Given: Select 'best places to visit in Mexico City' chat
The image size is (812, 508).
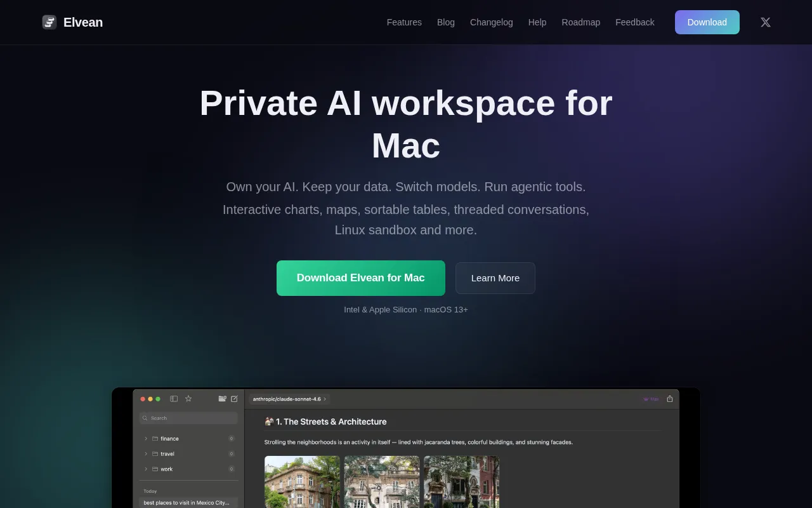Looking at the screenshot, I should click(188, 502).
